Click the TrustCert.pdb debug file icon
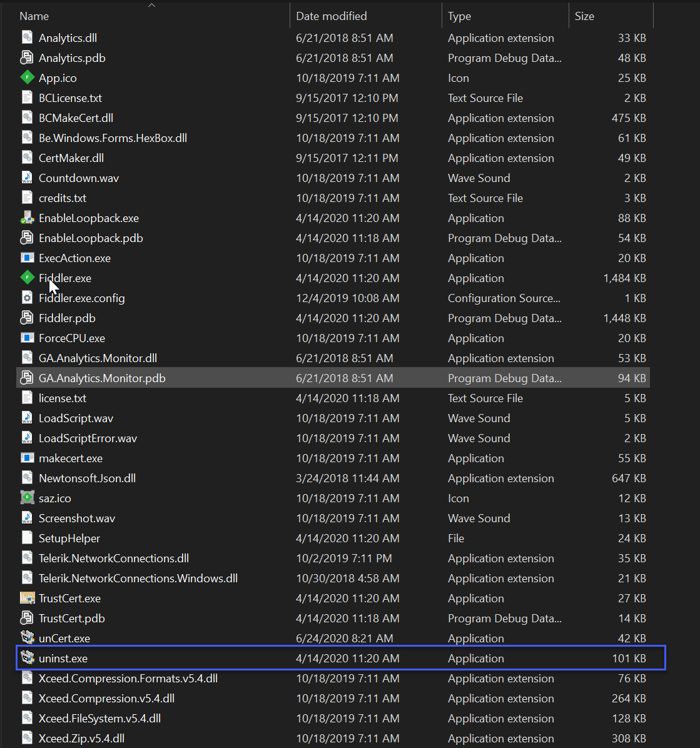This screenshot has height=748, width=700. click(x=27, y=618)
